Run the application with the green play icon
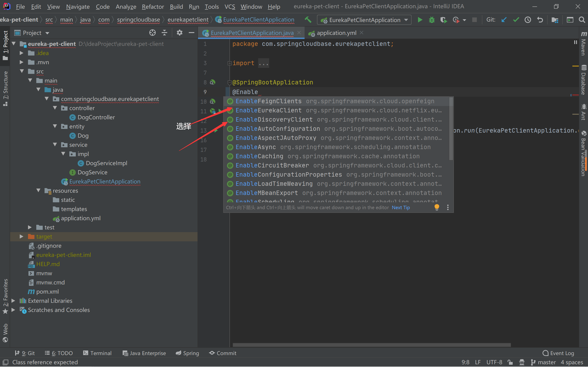Image resolution: width=588 pixels, height=367 pixels. 420,20
